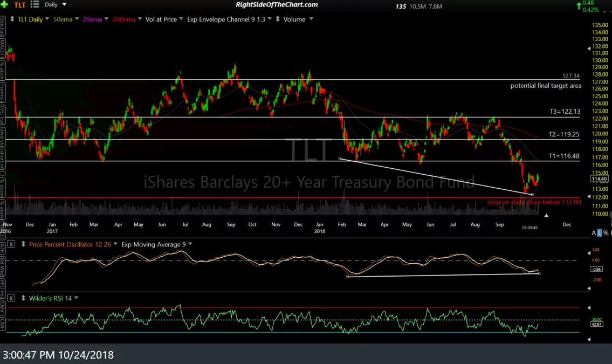Open the watchlist list icon beside TLT

point(35,5)
